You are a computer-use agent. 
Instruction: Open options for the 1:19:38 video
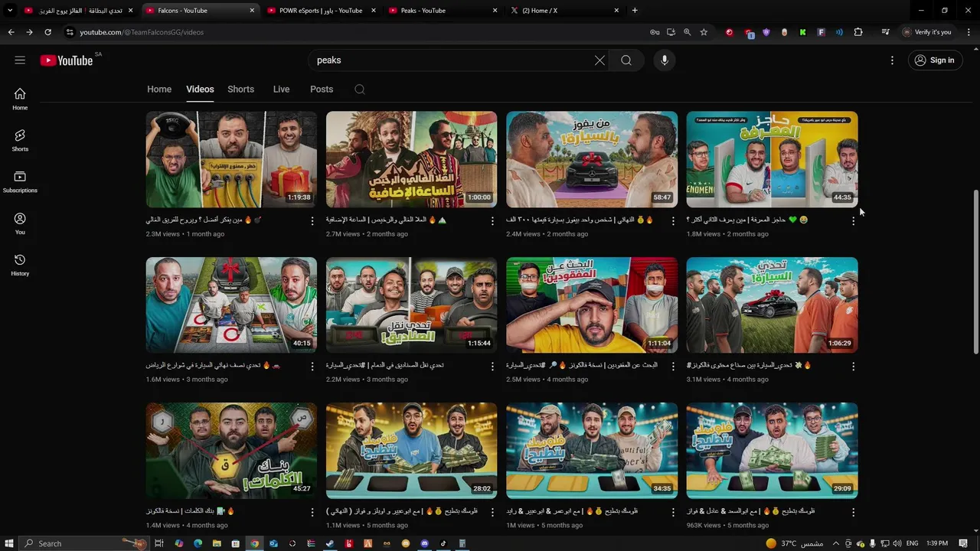312,220
